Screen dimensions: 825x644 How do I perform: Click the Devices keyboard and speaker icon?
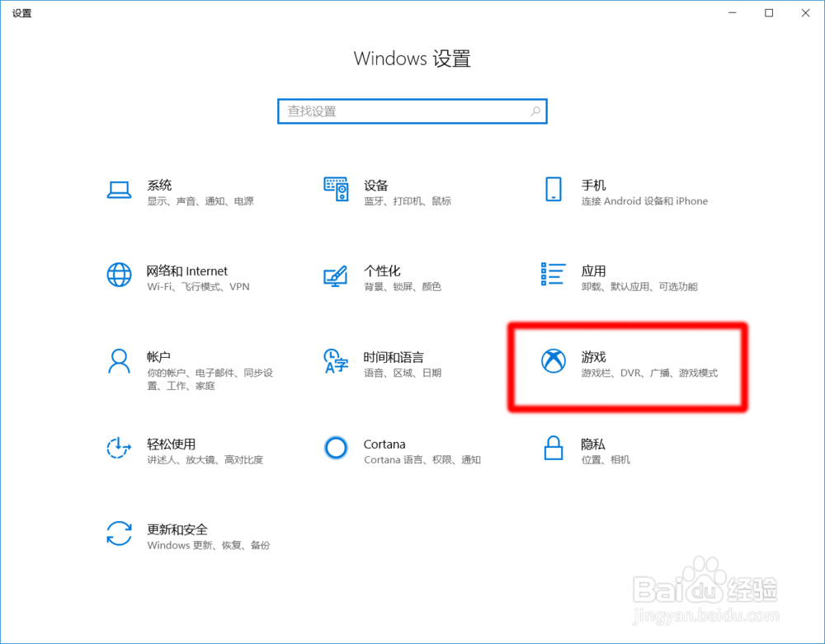[336, 190]
